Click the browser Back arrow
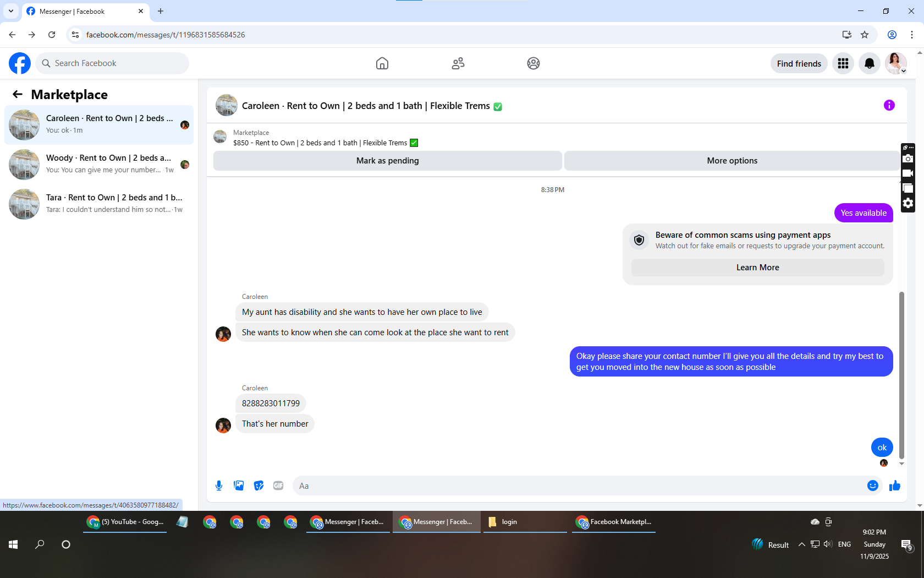 pyautogui.click(x=12, y=35)
